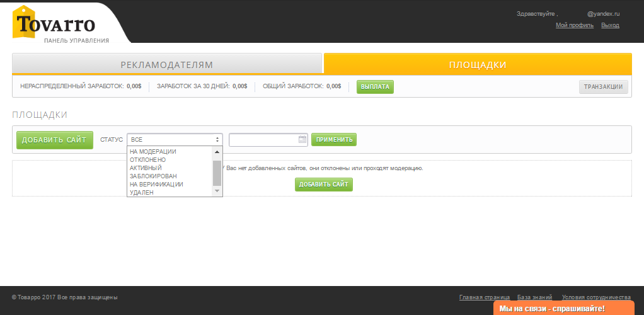Choose ЗАБЛОКИРОВАН status option
644x315 pixels.
coord(153,176)
